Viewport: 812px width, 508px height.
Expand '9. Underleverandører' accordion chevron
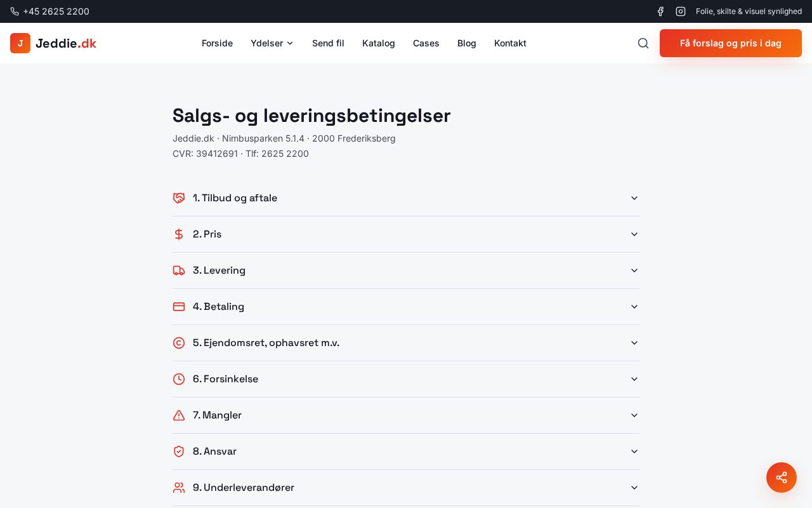(x=634, y=488)
